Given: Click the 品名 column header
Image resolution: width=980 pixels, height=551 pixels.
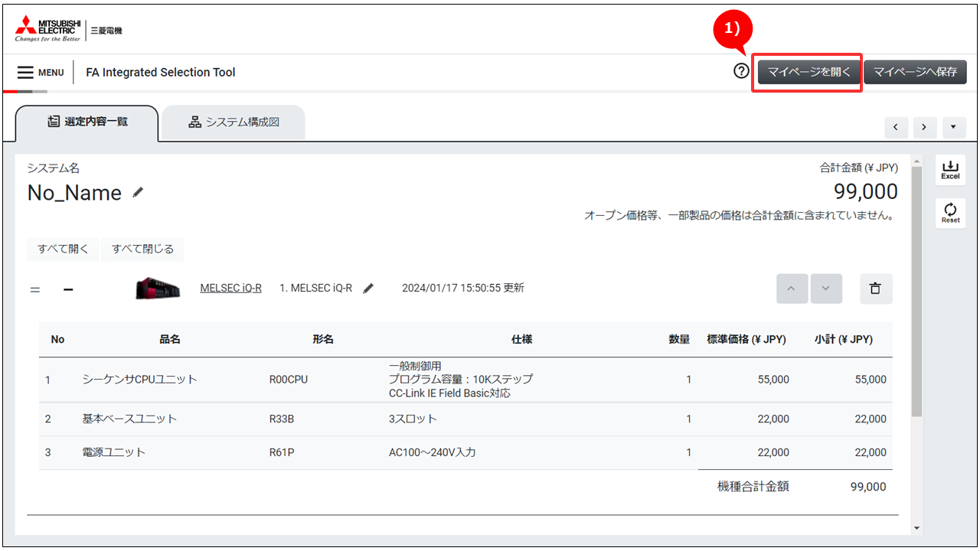Looking at the screenshot, I should pyautogui.click(x=170, y=340).
